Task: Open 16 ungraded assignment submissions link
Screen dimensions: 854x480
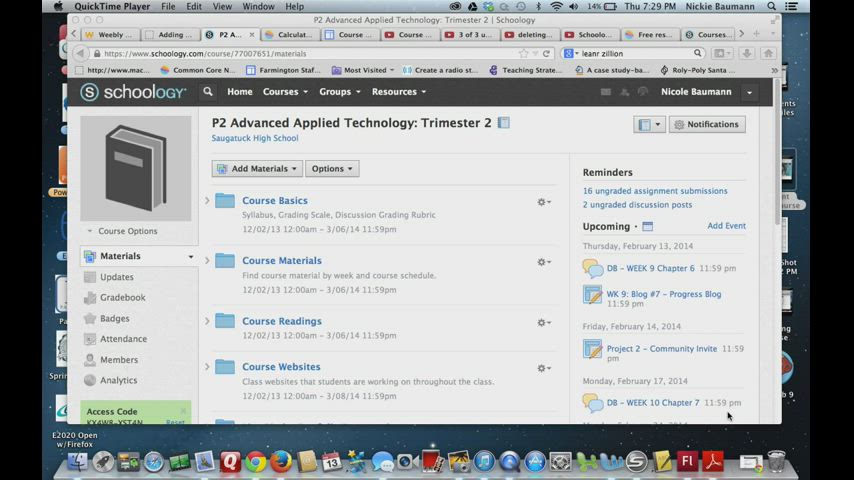Action: [x=655, y=191]
